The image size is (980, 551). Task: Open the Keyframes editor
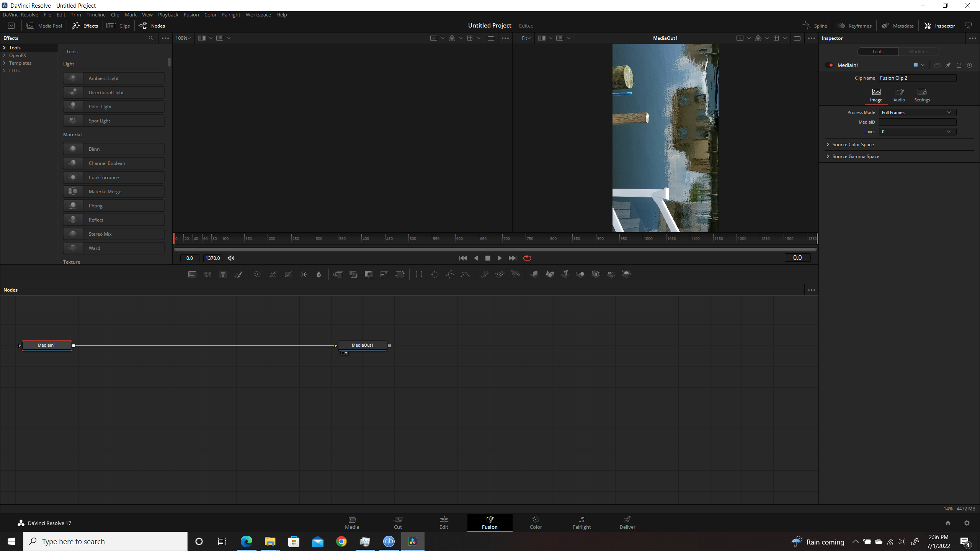[854, 26]
